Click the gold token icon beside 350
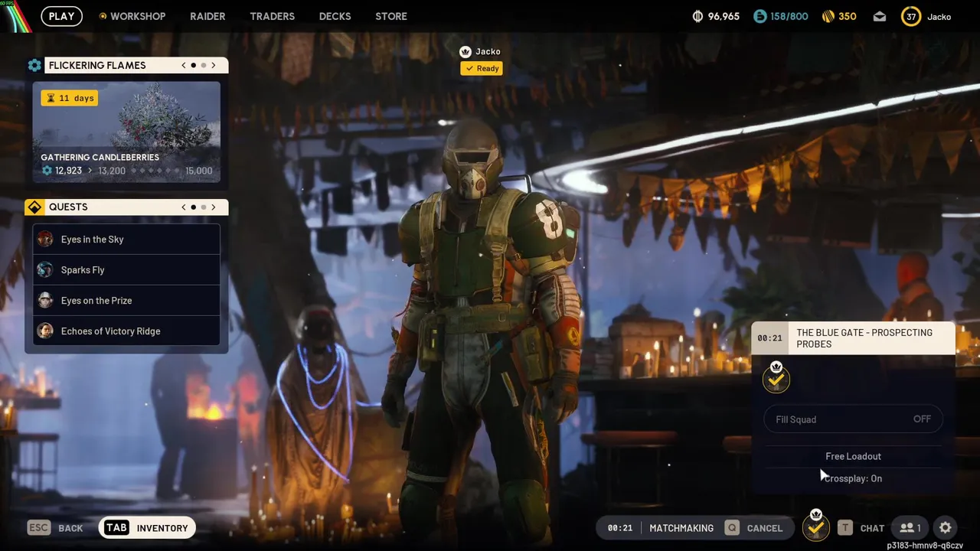 [x=828, y=16]
